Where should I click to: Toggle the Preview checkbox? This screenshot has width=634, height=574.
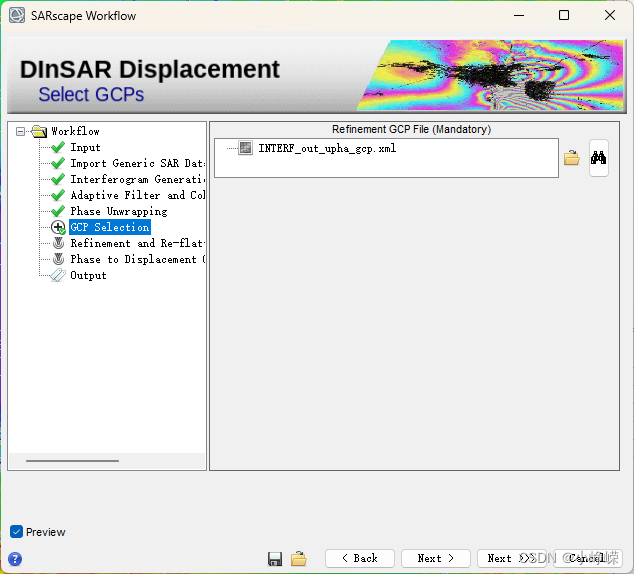click(x=16, y=532)
